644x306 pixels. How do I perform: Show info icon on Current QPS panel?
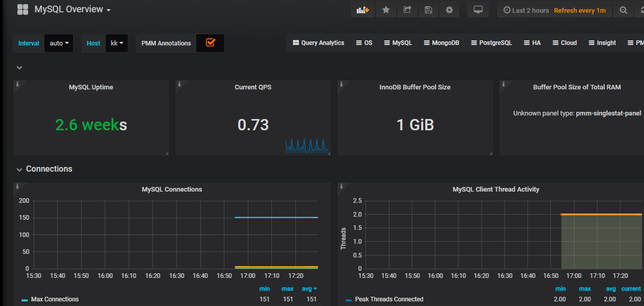tap(179, 84)
